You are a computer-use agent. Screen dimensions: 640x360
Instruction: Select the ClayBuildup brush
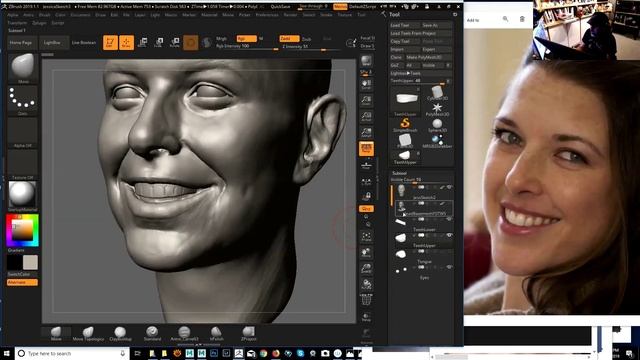(120, 333)
